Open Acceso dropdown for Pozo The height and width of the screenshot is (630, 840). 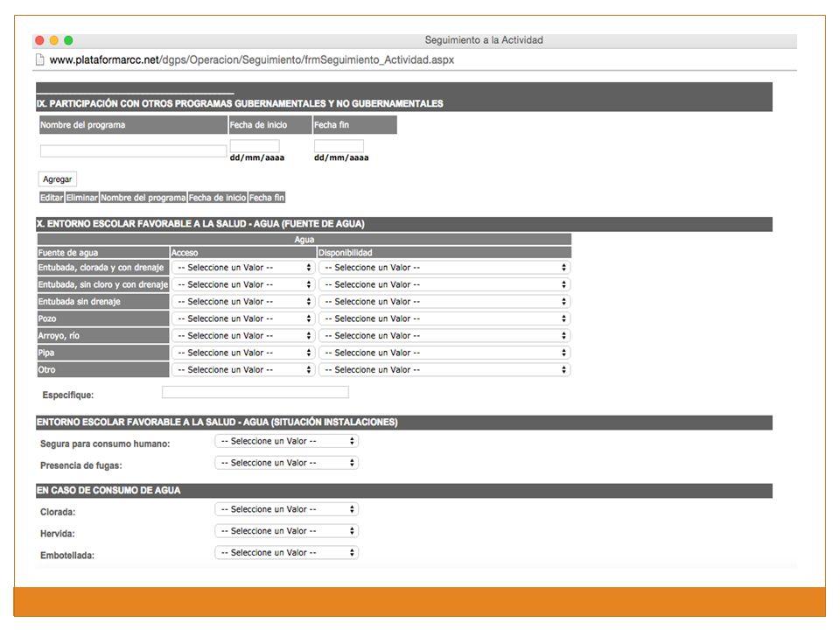coord(244,318)
